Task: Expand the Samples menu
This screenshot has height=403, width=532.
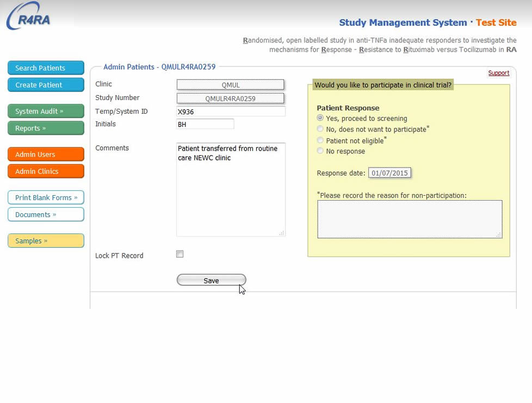Action: point(46,241)
